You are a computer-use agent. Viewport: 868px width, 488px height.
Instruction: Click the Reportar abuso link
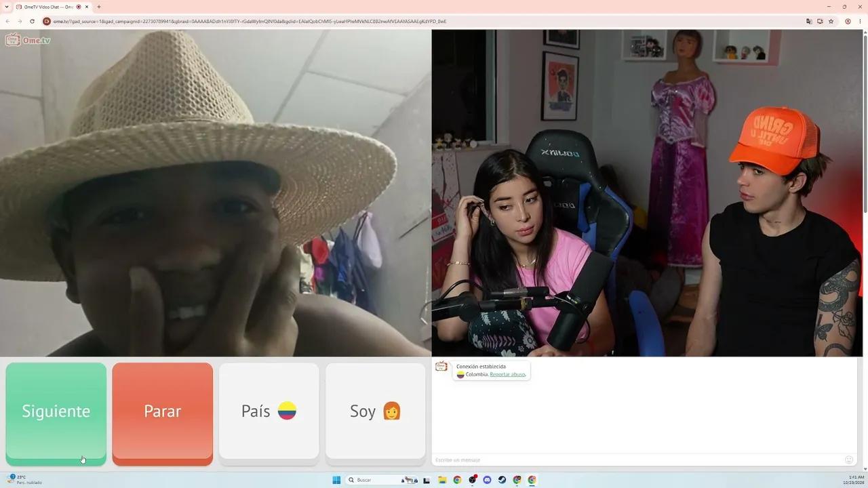click(x=507, y=374)
